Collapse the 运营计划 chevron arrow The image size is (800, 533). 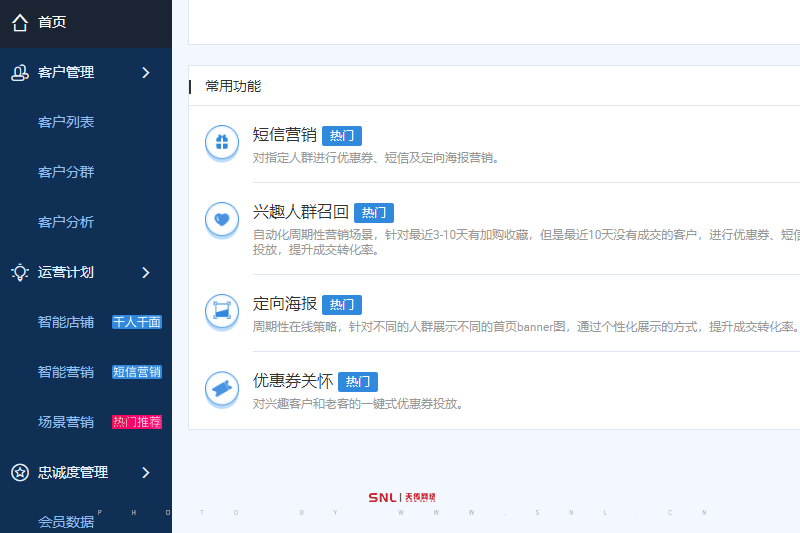[x=146, y=272]
